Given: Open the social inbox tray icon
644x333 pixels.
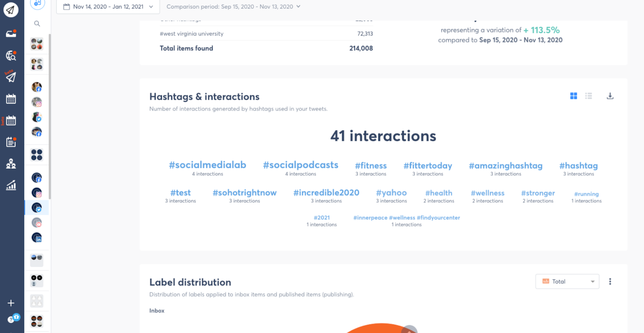Looking at the screenshot, I should click(x=11, y=33).
